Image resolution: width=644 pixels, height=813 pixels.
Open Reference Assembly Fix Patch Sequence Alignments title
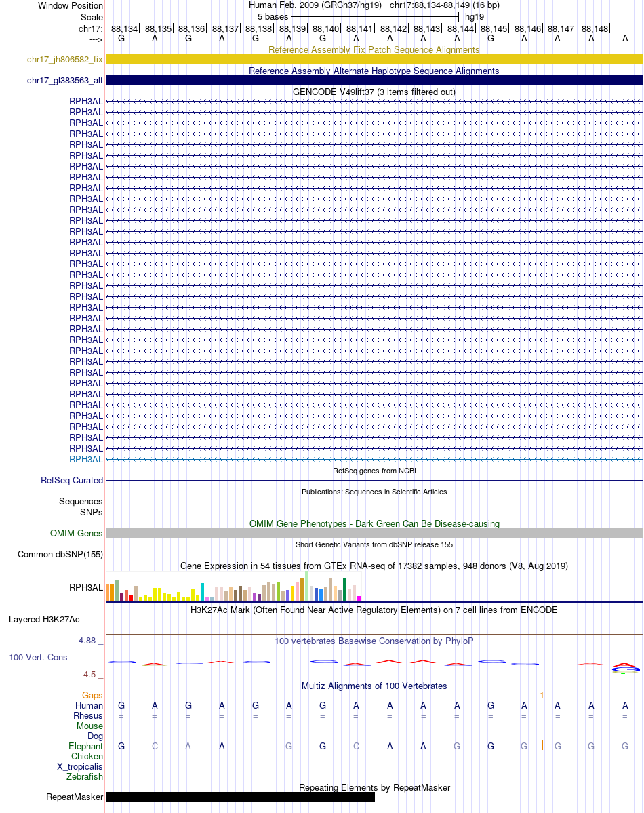click(x=374, y=49)
